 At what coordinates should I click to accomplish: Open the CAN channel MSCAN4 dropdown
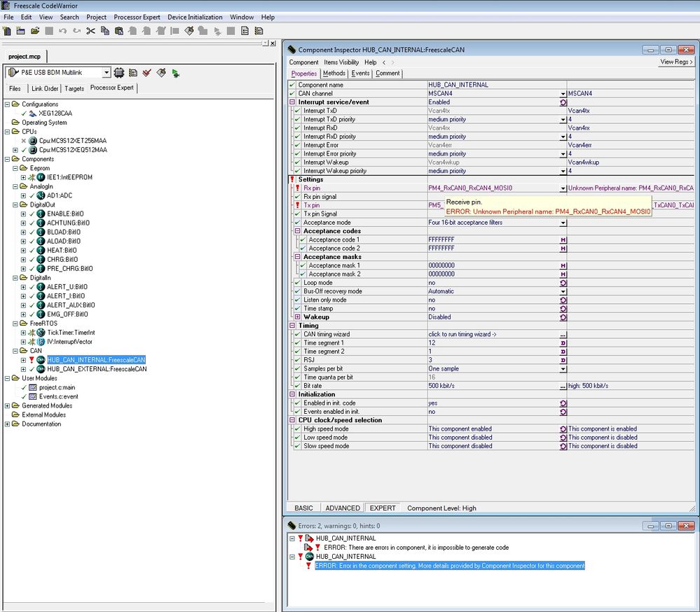[x=563, y=94]
